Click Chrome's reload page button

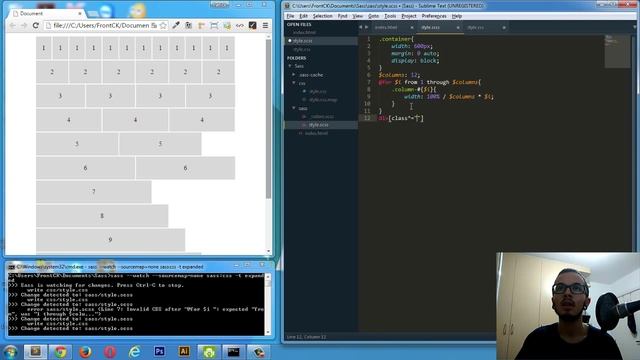pos(36,25)
